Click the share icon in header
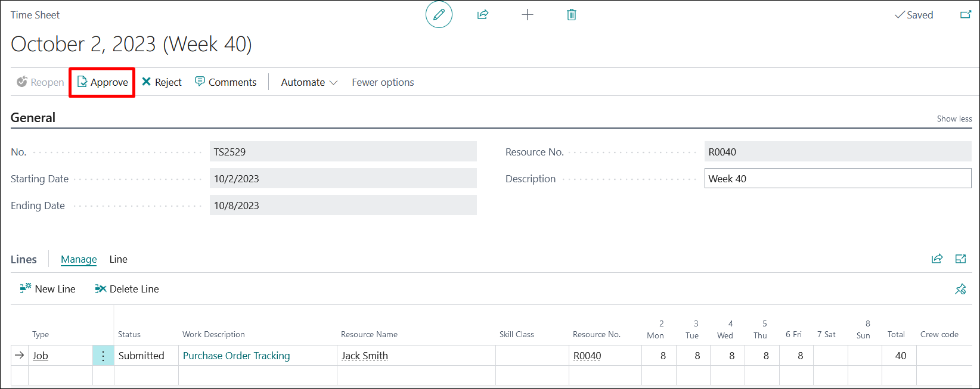This screenshot has height=389, width=980. tap(483, 15)
